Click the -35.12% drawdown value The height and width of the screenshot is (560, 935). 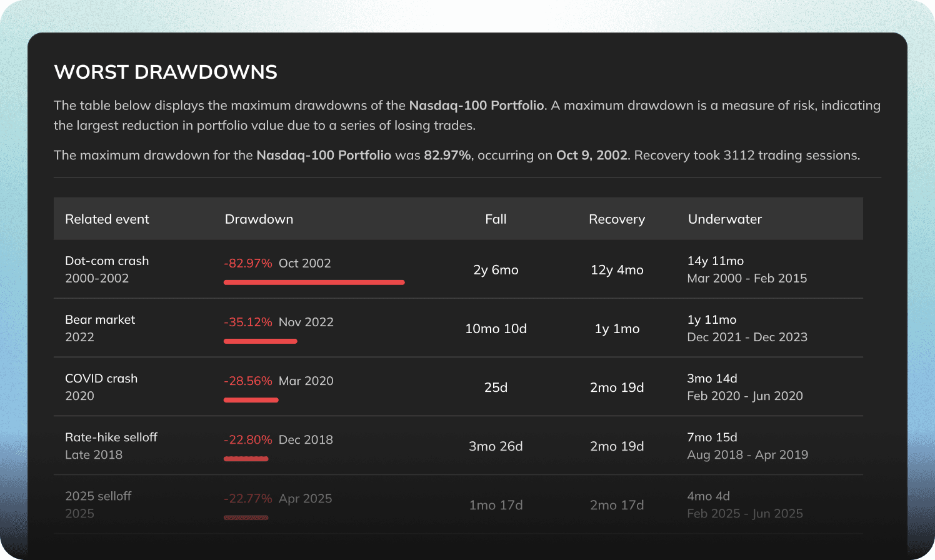coord(248,322)
